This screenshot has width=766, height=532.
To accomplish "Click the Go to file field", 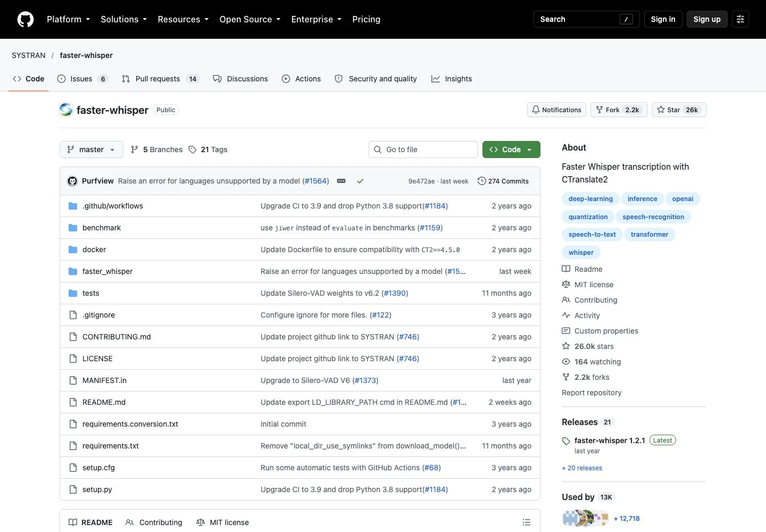I will (423, 149).
